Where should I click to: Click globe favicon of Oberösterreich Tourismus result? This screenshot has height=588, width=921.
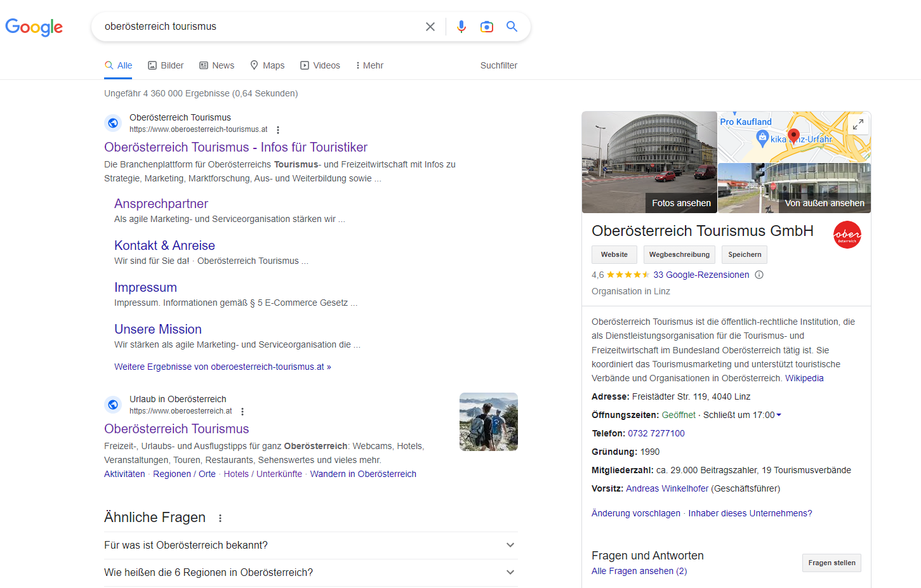[x=113, y=123]
